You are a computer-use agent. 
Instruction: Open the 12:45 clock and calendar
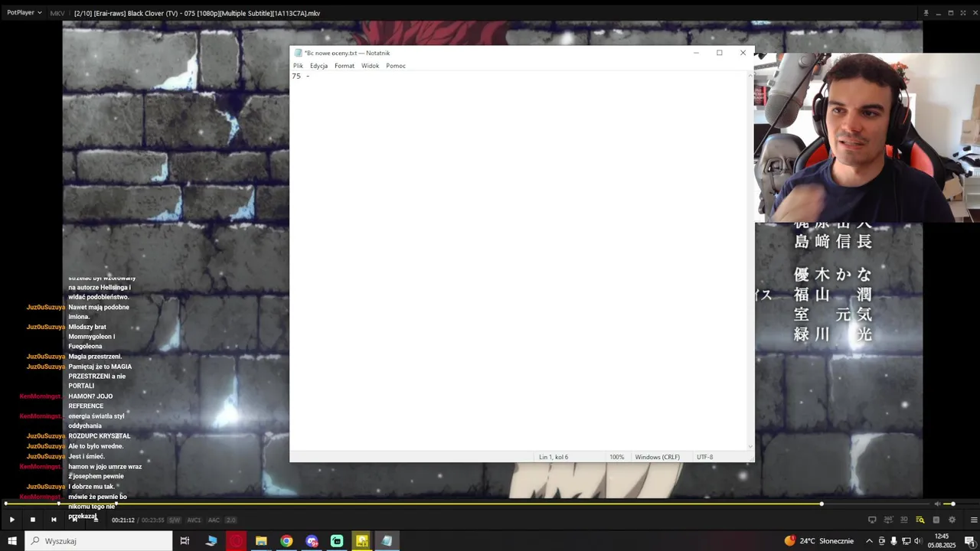pos(942,541)
